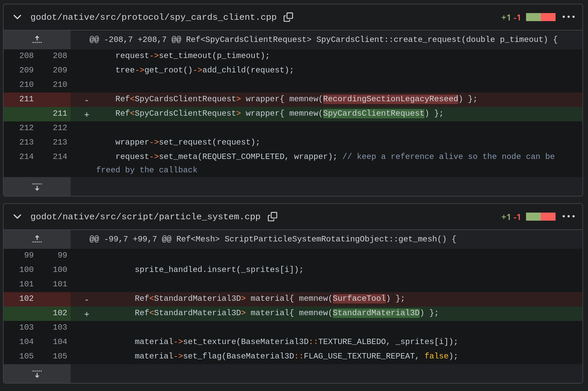Click the +1 -1 count for particle_system.cpp
Viewport: 588px width, 391px height.
(x=511, y=217)
